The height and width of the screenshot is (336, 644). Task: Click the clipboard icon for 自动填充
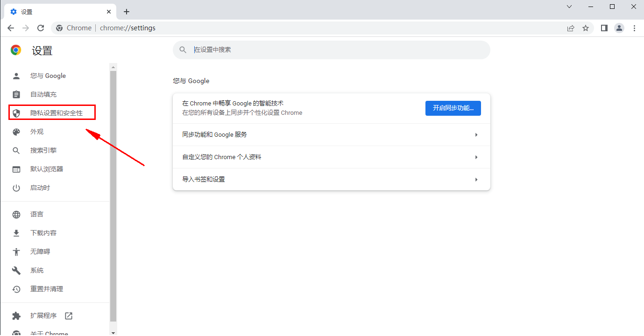(16, 94)
